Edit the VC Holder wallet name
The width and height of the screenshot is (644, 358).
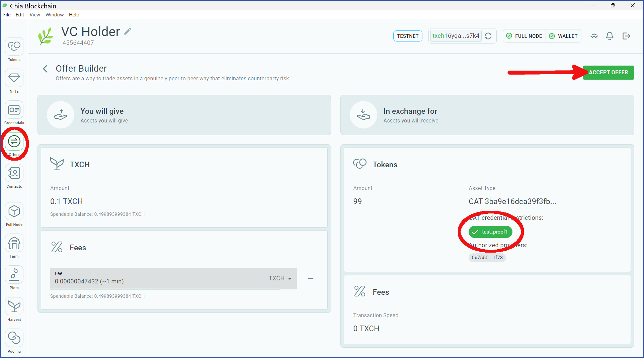(x=128, y=31)
